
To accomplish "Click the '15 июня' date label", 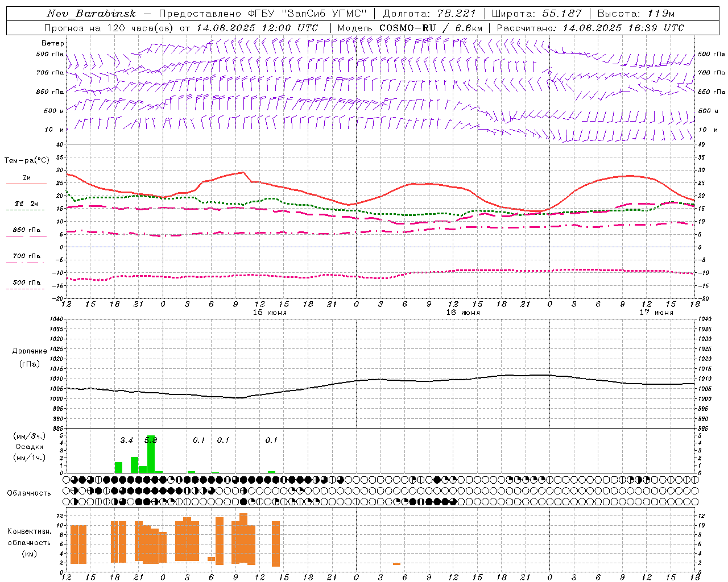I will tap(270, 313).
